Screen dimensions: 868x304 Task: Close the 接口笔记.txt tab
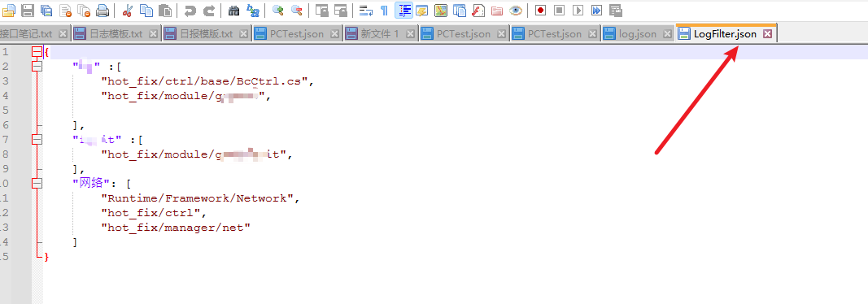(x=63, y=33)
